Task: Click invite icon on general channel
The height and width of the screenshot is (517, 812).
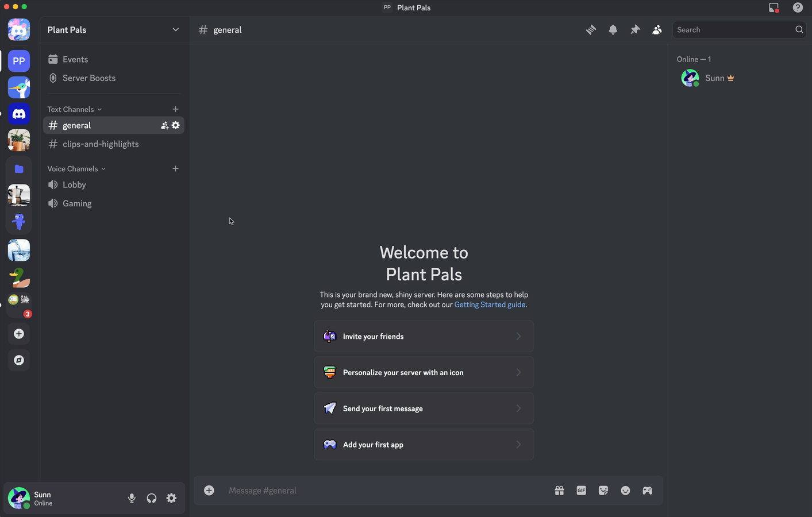Action: pos(164,125)
